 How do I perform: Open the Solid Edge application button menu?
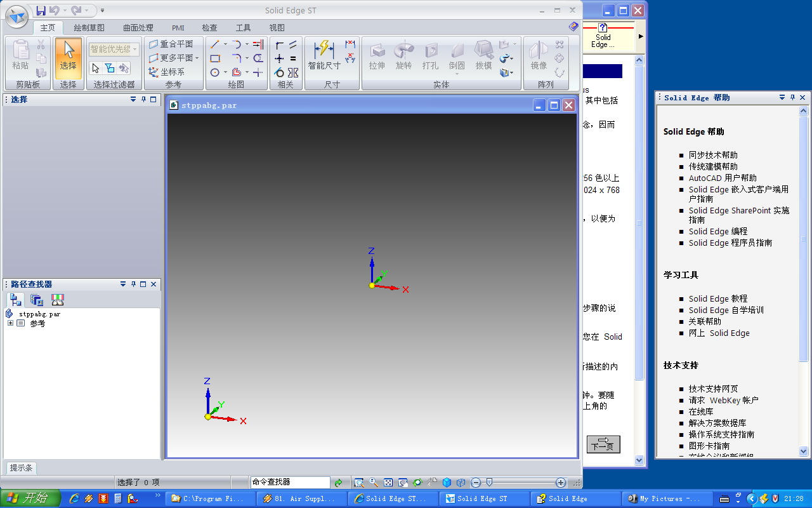(x=17, y=17)
